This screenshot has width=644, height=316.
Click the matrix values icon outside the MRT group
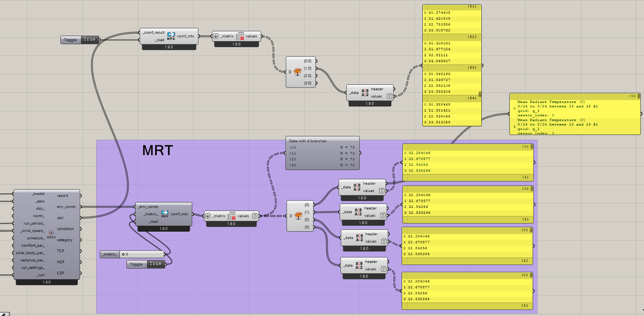click(x=240, y=36)
